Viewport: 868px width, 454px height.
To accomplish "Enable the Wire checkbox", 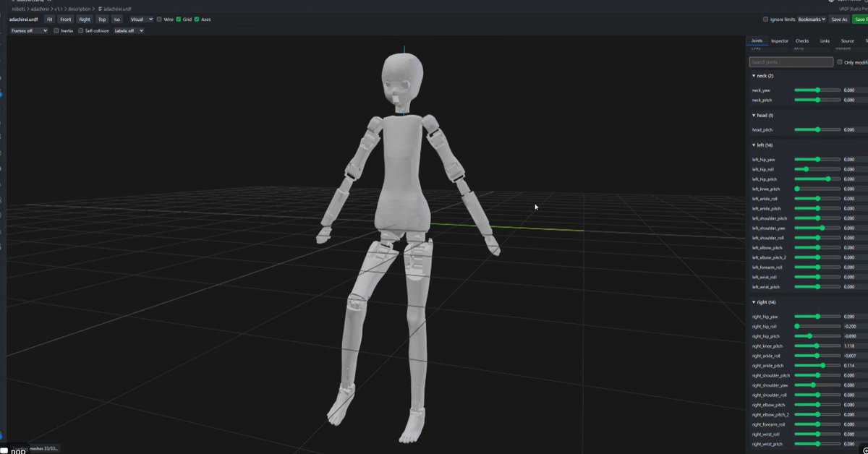I will [160, 20].
